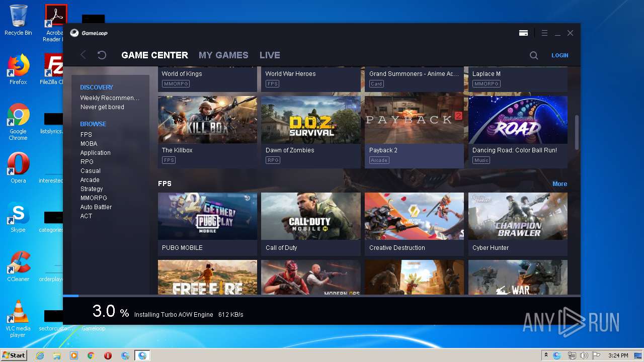Switch to GAME CENTER tab
Screen dimensions: 644x362
pyautogui.click(x=155, y=55)
